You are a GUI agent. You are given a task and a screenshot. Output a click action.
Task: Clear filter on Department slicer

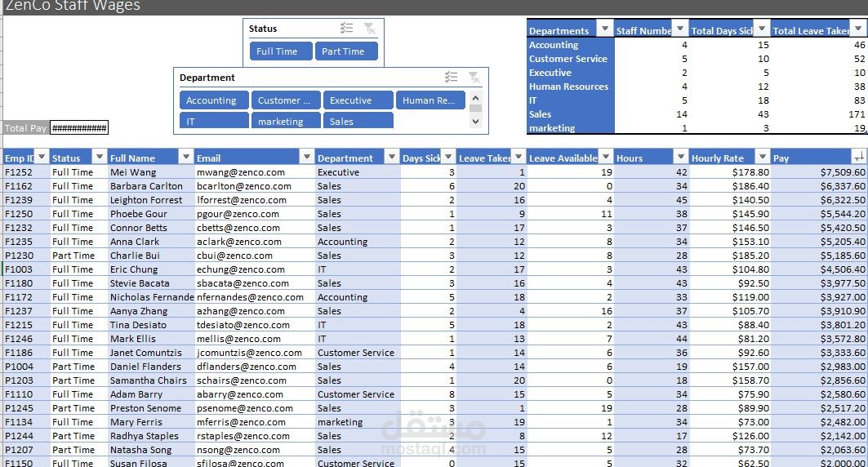tap(474, 78)
